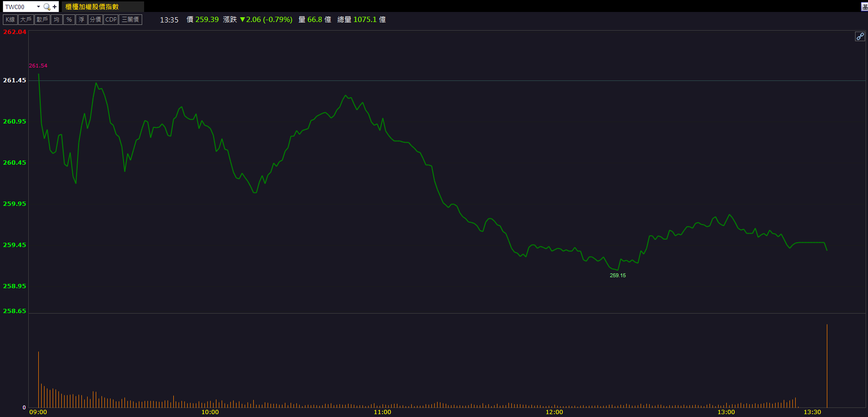The image size is (868, 417).
Task: Click the plus icon next to search
Action: coord(55,7)
